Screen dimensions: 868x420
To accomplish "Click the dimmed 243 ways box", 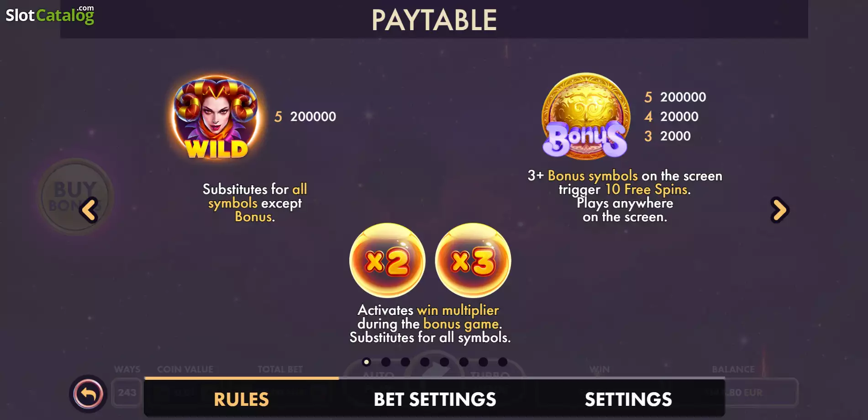I will pos(127,392).
